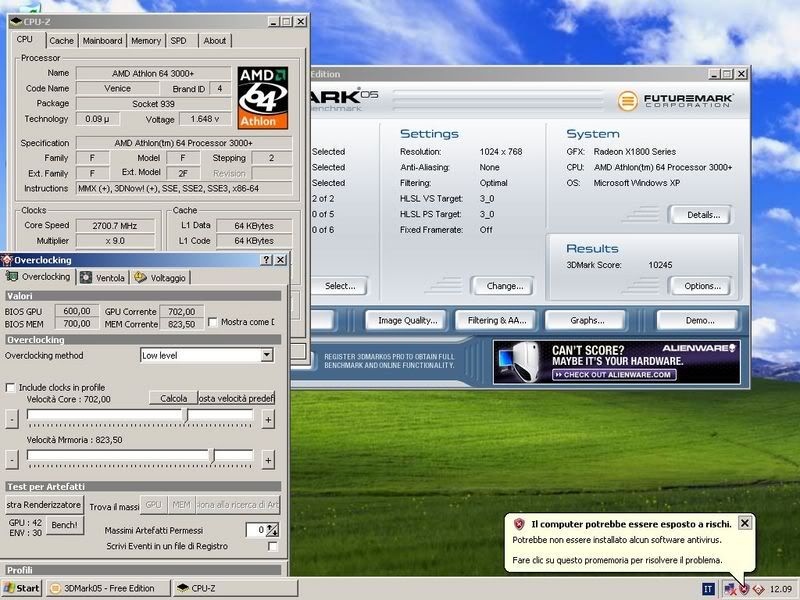Click the taskbar clock showing 12.09
800x600 pixels.
click(x=781, y=589)
